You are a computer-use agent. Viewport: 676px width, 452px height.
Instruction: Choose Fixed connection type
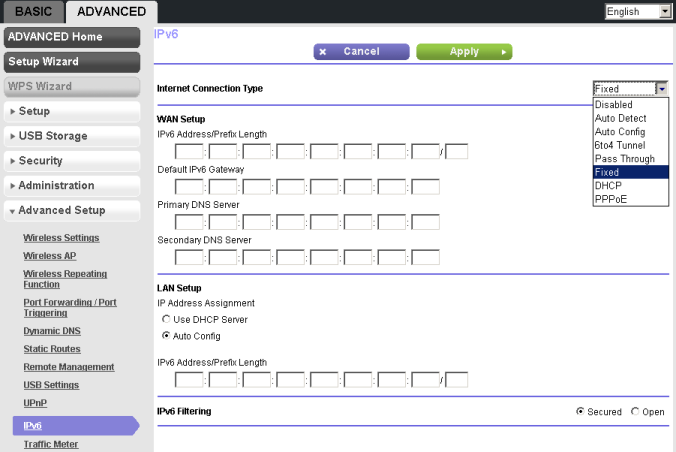(631, 172)
